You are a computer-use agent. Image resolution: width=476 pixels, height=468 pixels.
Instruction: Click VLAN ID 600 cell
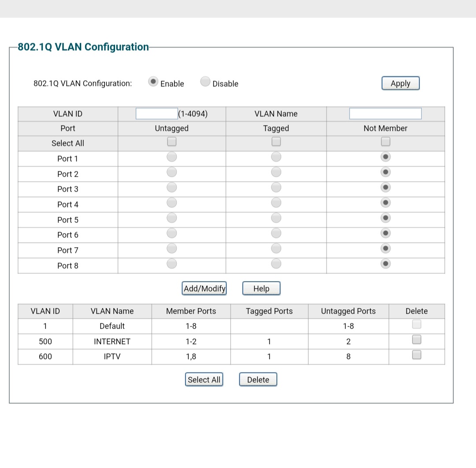(45, 357)
